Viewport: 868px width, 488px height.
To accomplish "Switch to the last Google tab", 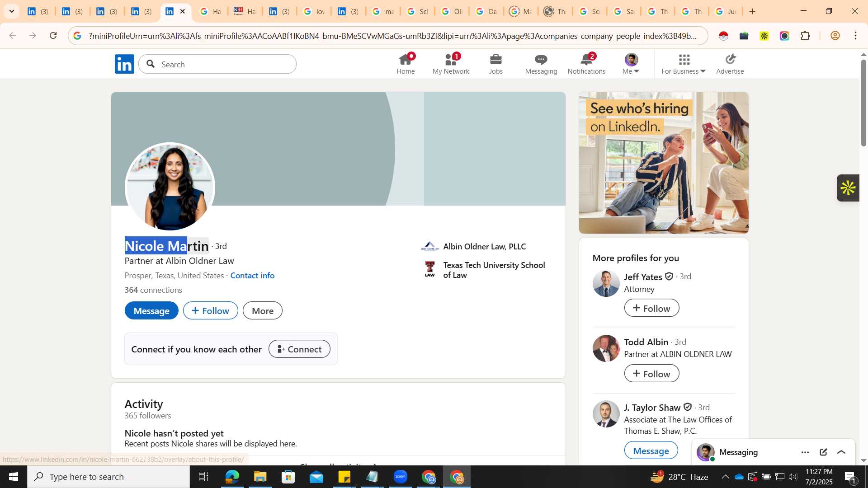I will point(725,11).
